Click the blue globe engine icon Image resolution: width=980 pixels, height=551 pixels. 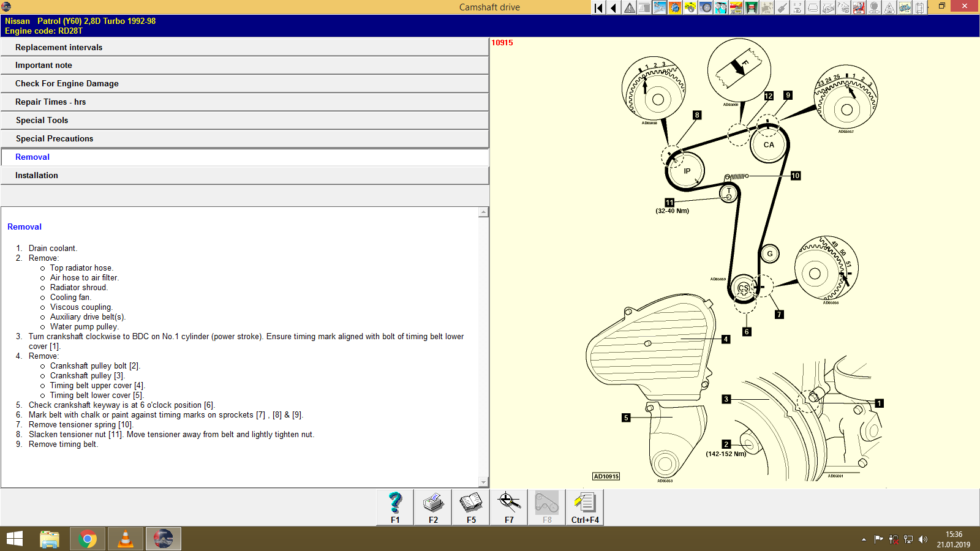pyautogui.click(x=674, y=7)
